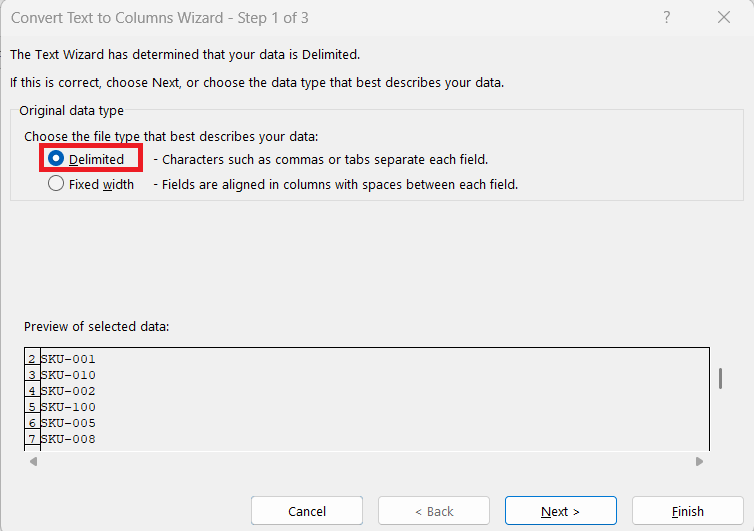Close the Convert Text to Columns dialog
This screenshot has height=531, width=754.
(x=724, y=17)
